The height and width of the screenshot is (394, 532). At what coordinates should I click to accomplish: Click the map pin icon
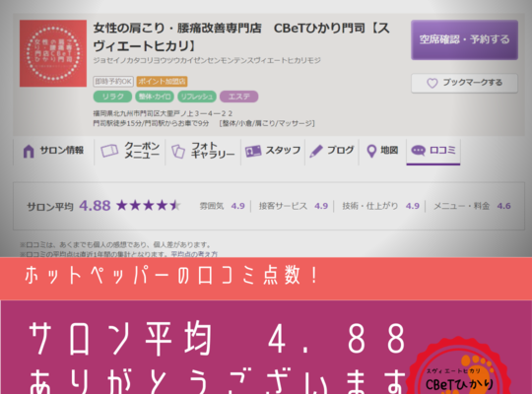point(371,151)
